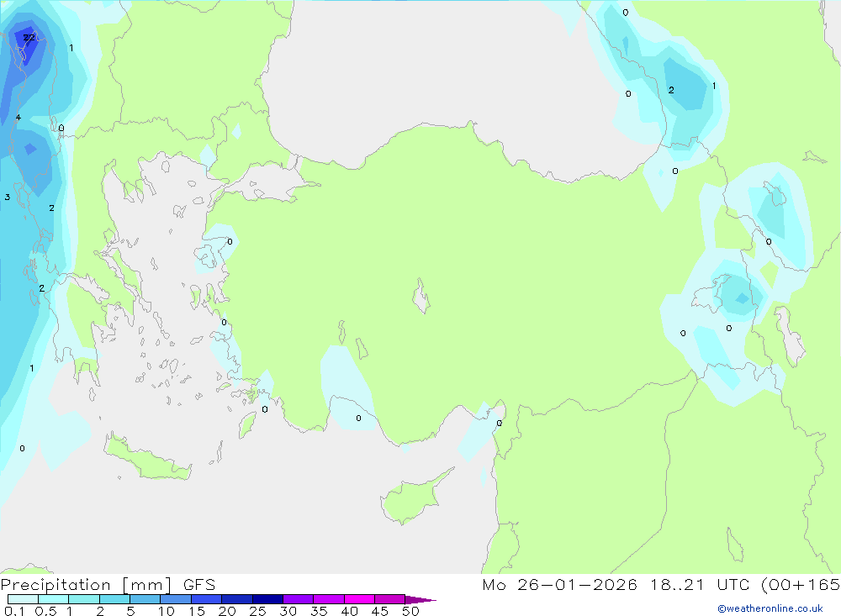Pick the 0.5–1 mm light cyan legend swatch
Viewport: 841px width, 616px height.
pos(54,599)
